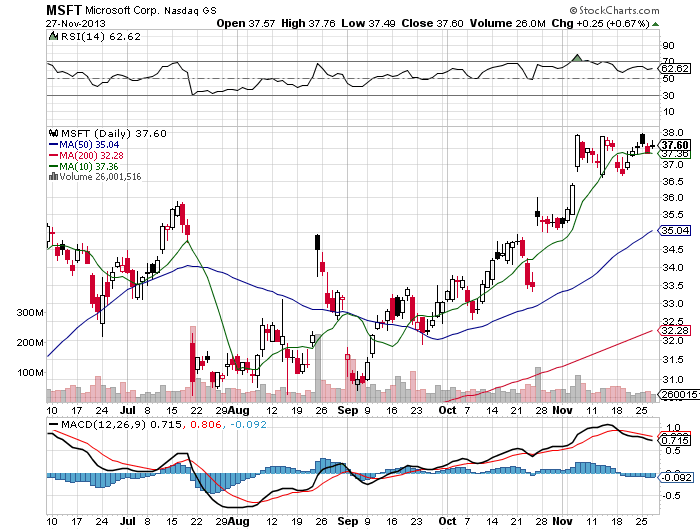This screenshot has width=700, height=530.
Task: Click the 36.0 price axis label
Action: pos(672,197)
